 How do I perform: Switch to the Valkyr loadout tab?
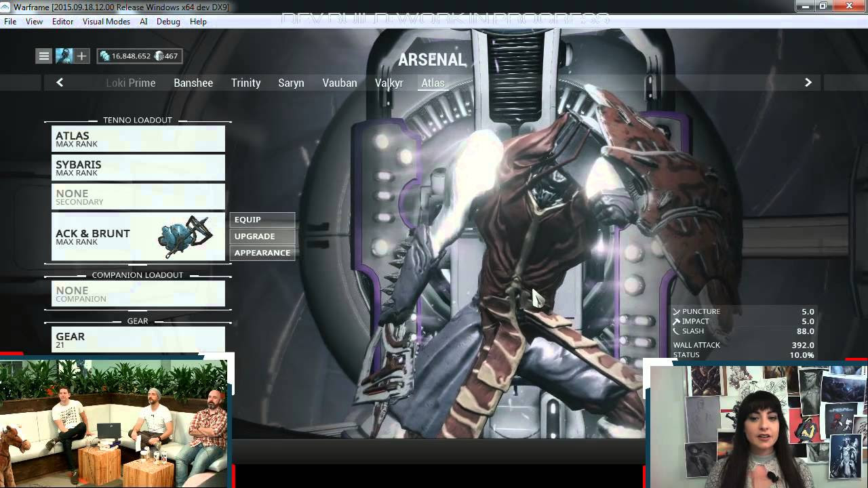click(x=389, y=83)
